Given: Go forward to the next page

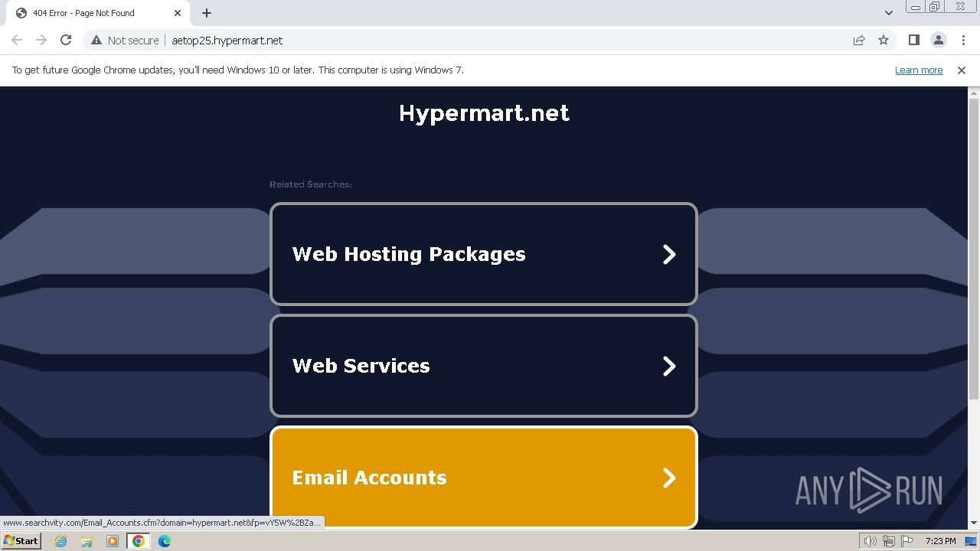Looking at the screenshot, I should [41, 41].
